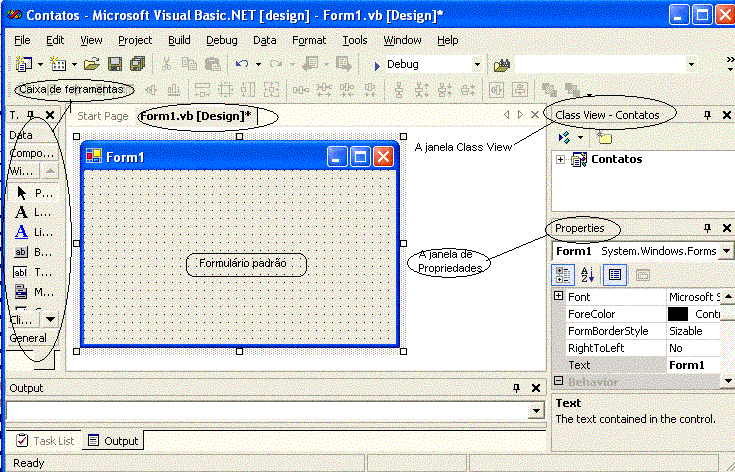Collapse the Behavior property category
The height and width of the screenshot is (472, 735).
point(558,381)
